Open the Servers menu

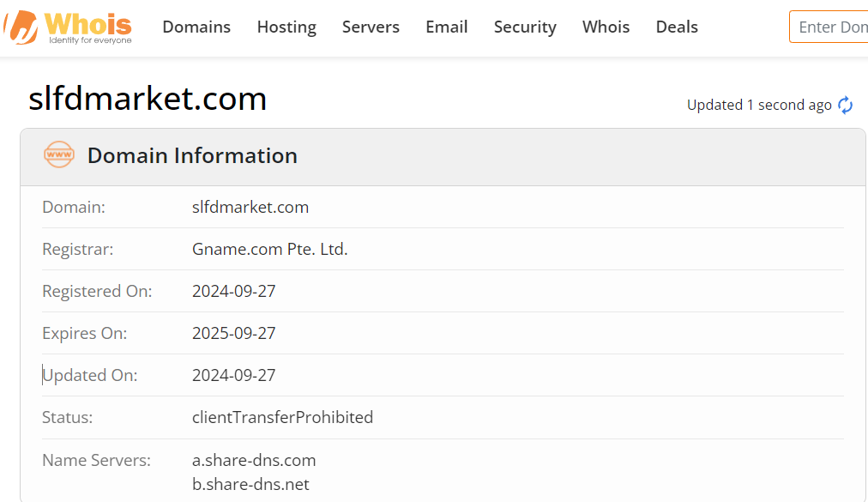tap(371, 27)
